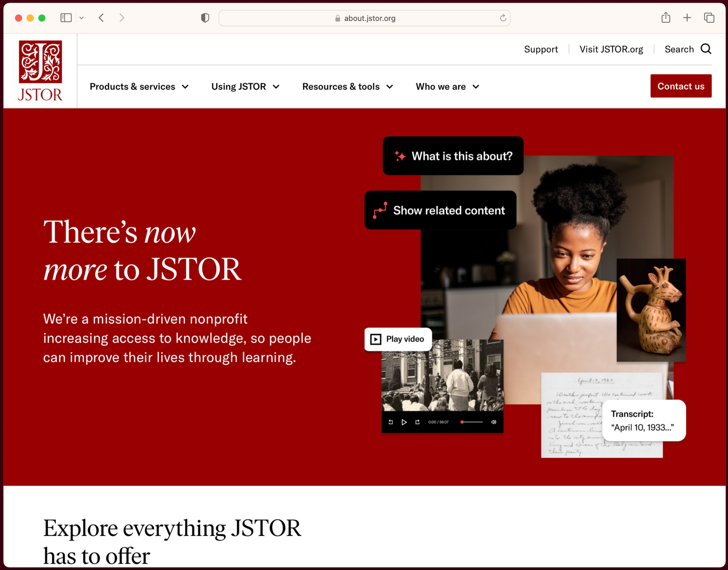
Task: Open the Who we are menu
Action: click(447, 87)
